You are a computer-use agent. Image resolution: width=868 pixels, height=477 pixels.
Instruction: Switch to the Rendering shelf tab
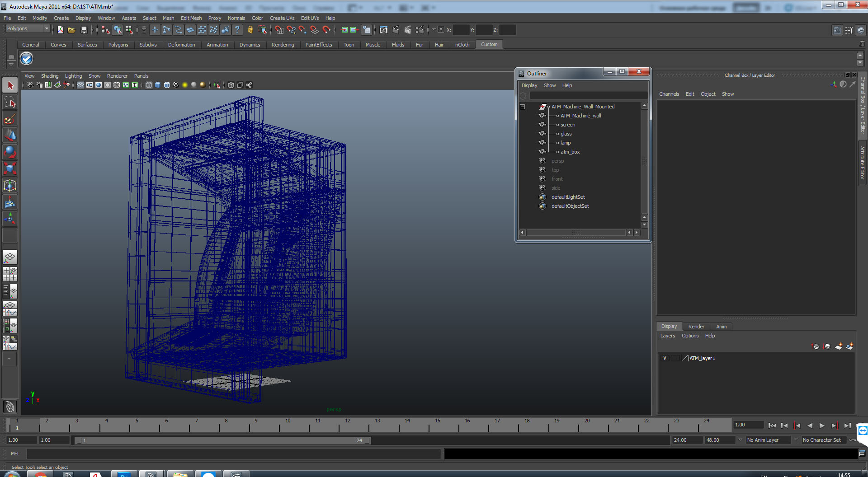pyautogui.click(x=283, y=45)
